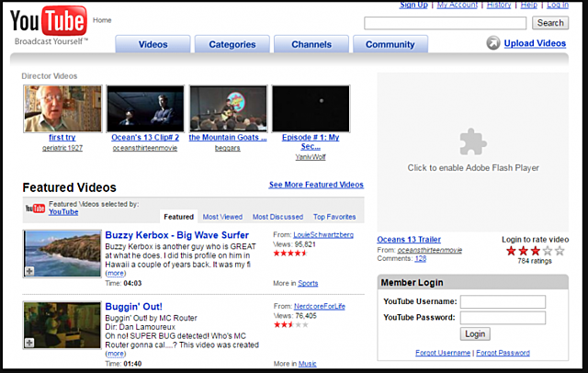Image resolution: width=588 pixels, height=373 pixels.
Task: Click the Login button in Member Login
Action: click(x=475, y=333)
